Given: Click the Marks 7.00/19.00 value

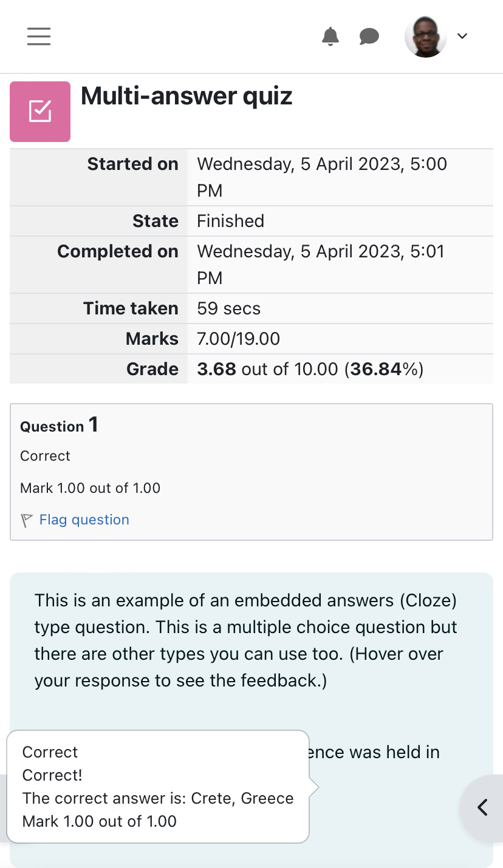Looking at the screenshot, I should coord(239,339).
